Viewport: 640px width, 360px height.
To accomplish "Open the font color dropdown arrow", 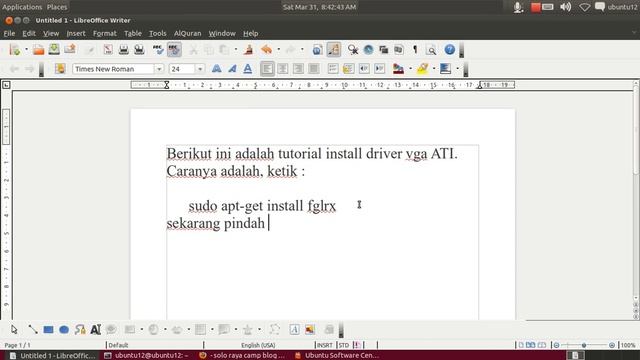I will [410, 69].
